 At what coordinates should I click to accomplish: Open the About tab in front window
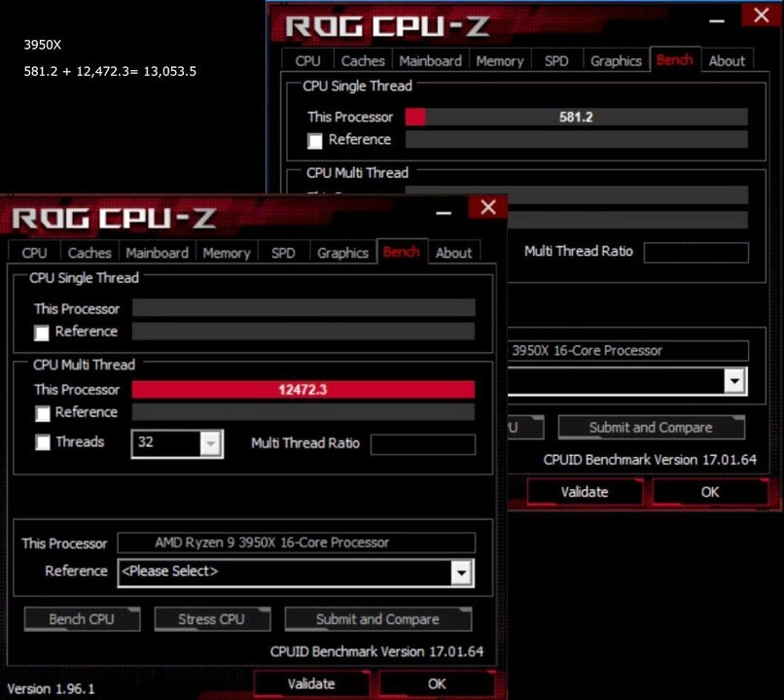(453, 253)
